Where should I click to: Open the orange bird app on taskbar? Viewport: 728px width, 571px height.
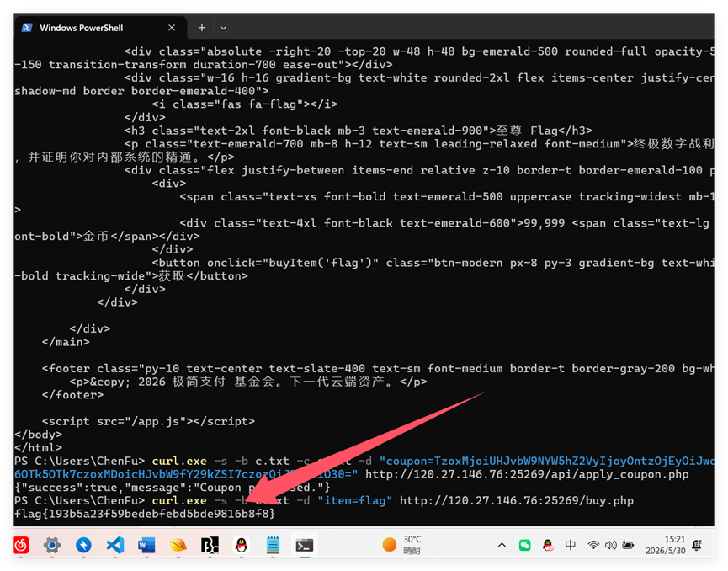[178, 545]
